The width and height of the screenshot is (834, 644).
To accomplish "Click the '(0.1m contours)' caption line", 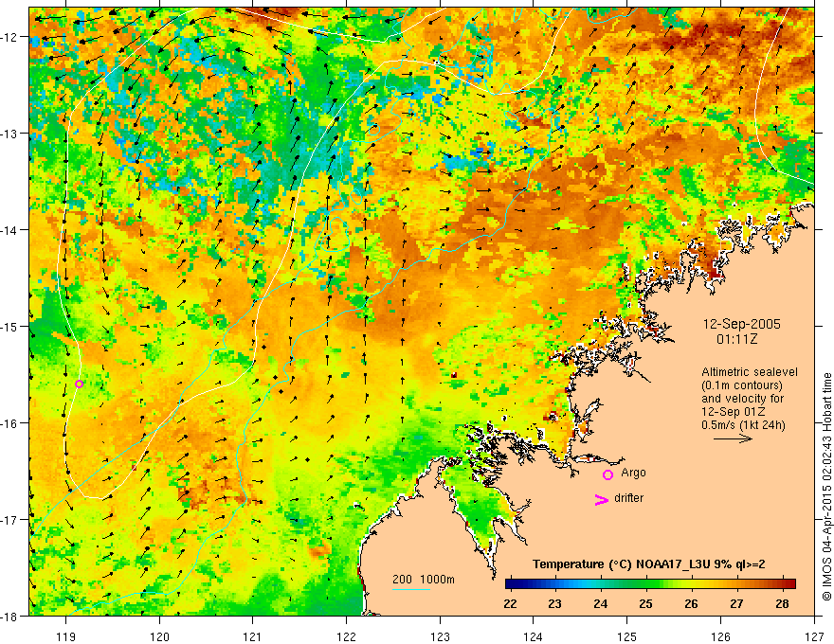I will click(x=742, y=385).
